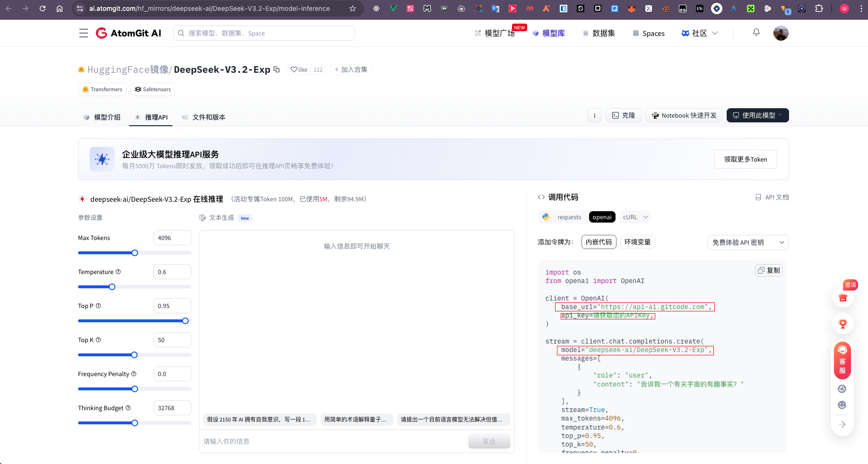This screenshot has height=464, width=868.
Task: Click suggestion 假设 2150 年 AI prompt
Action: [259, 420]
